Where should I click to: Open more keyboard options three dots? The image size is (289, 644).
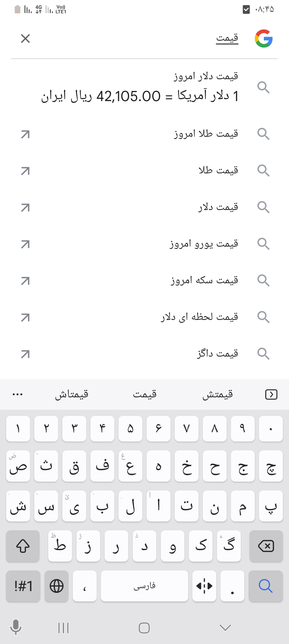tap(18, 394)
